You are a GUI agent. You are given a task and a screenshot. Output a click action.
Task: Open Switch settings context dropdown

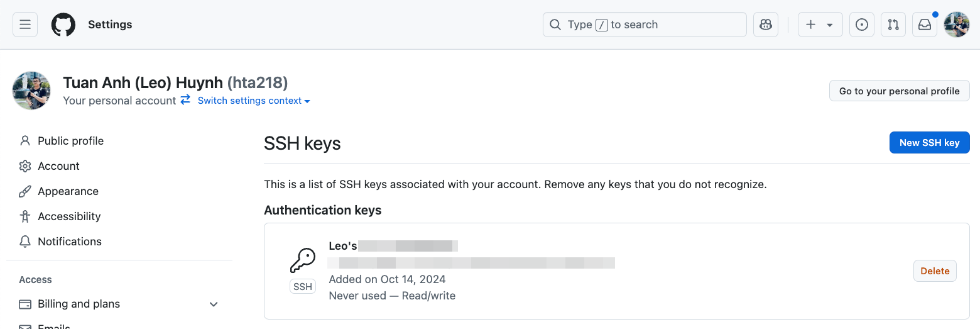(x=253, y=101)
